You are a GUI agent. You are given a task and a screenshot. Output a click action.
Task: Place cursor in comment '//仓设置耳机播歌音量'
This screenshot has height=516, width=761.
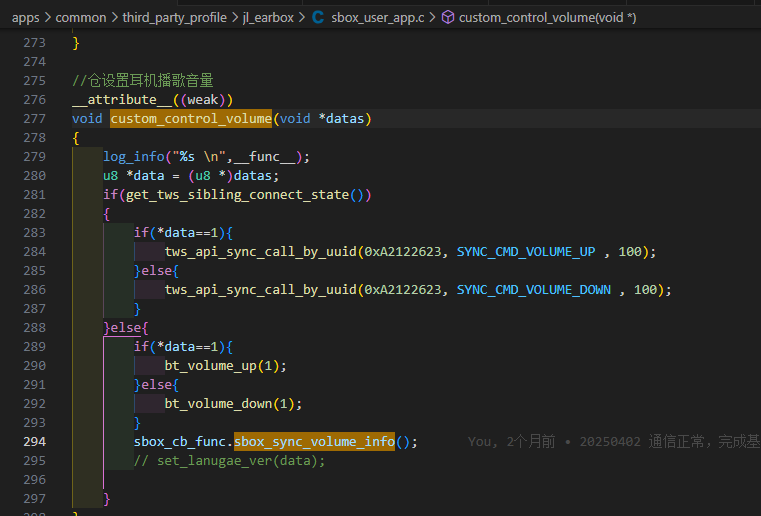(143, 81)
